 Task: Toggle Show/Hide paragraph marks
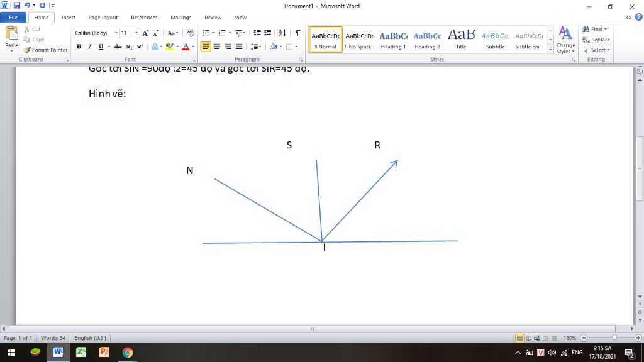[297, 33]
